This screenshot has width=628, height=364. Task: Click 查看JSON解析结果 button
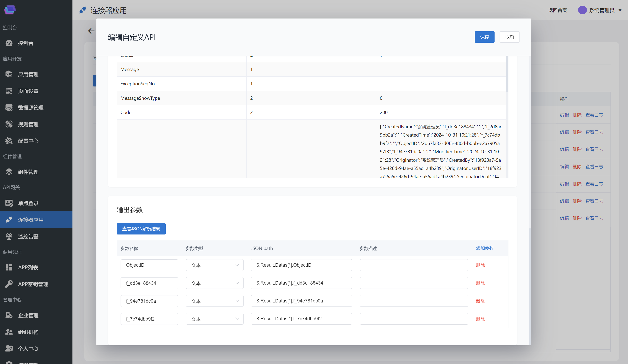141,229
